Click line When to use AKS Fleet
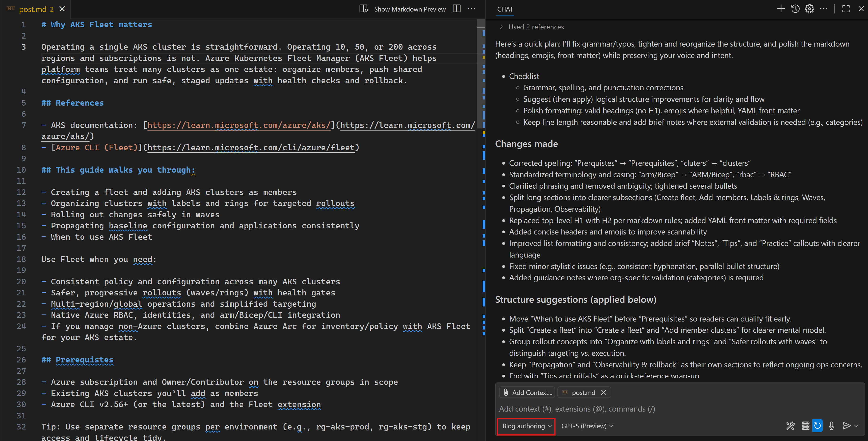 click(x=97, y=237)
